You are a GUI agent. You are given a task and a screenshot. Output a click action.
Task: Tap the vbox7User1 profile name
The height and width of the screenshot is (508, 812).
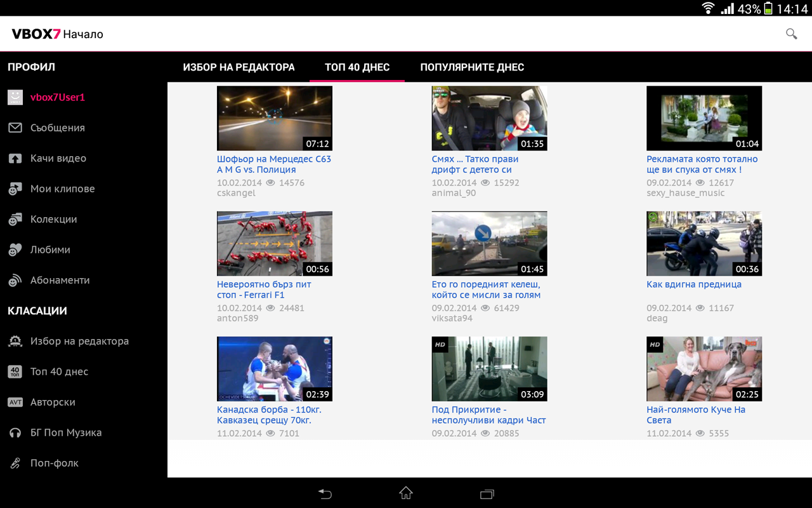(x=58, y=97)
